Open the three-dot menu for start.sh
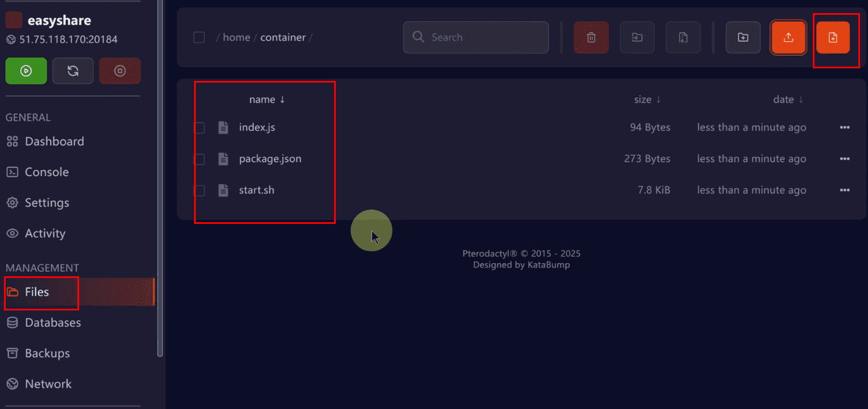868x409 pixels. [x=844, y=190]
